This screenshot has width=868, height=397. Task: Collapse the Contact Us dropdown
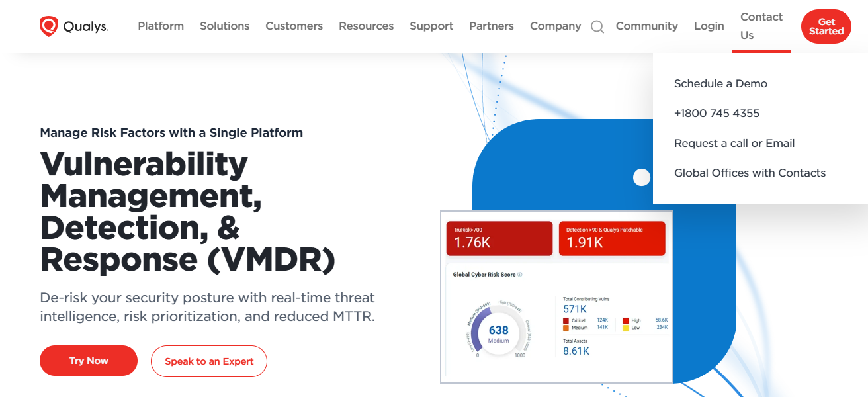click(761, 26)
